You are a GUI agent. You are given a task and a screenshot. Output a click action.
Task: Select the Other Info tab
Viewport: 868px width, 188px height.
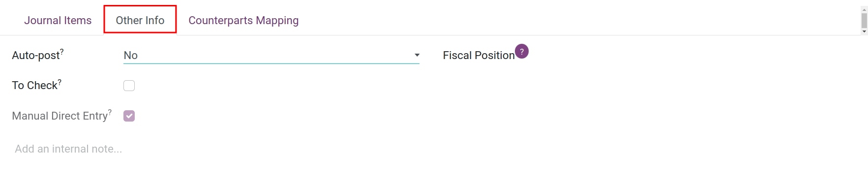(x=140, y=20)
